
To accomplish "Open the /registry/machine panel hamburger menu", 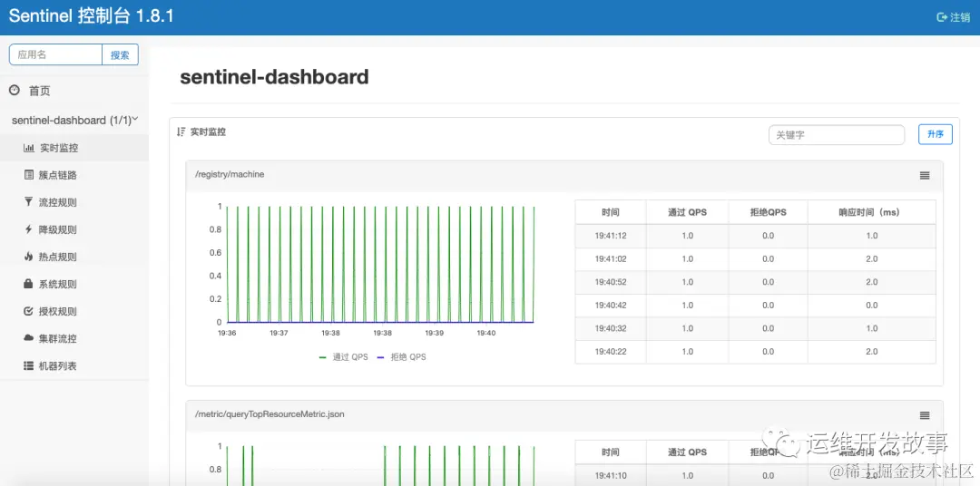I will 925,176.
